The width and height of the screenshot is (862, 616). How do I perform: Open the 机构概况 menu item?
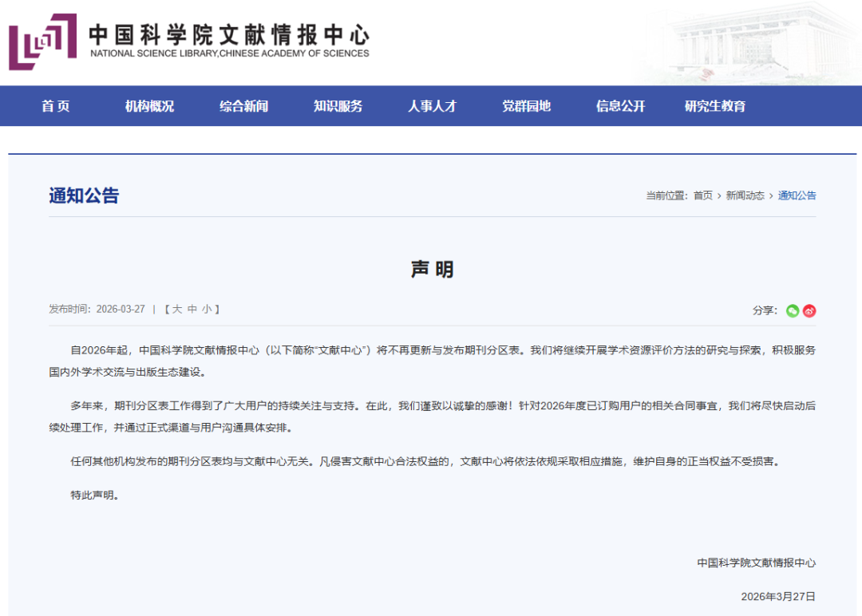click(x=149, y=106)
